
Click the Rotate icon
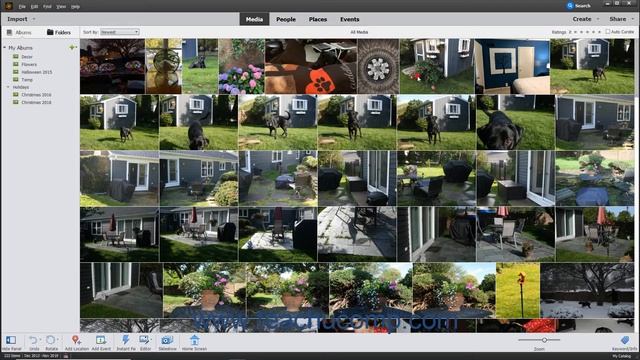click(x=50, y=340)
